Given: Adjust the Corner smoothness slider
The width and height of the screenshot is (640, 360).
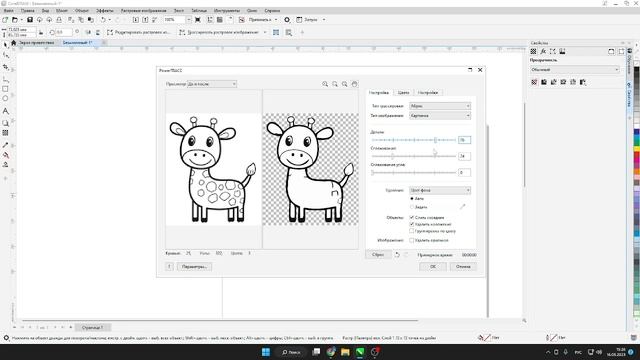Looking at the screenshot, I should pos(414,172).
